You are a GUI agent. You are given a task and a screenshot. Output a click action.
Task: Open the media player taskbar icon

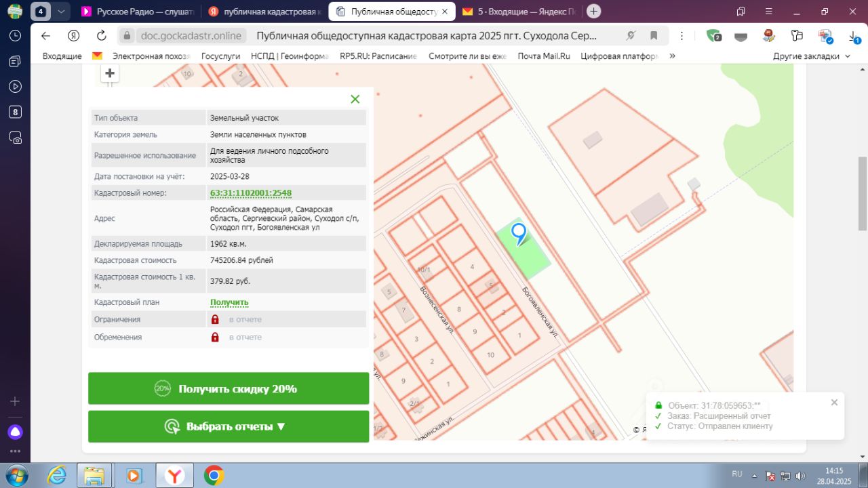click(134, 475)
